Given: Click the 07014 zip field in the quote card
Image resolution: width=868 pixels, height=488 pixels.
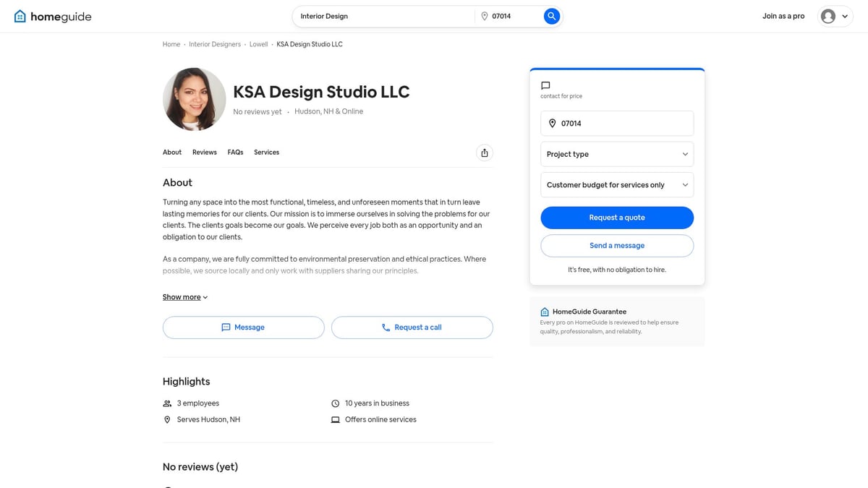Looking at the screenshot, I should [x=617, y=124].
